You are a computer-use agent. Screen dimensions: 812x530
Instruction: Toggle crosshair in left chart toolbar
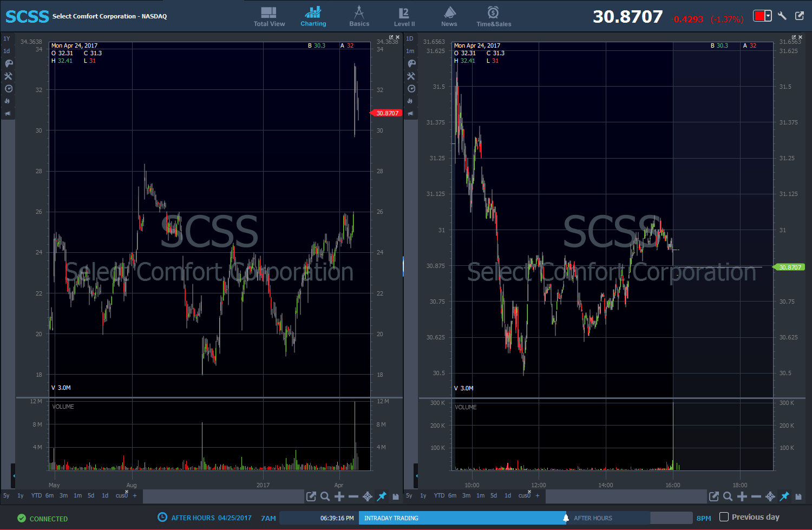pos(368,496)
